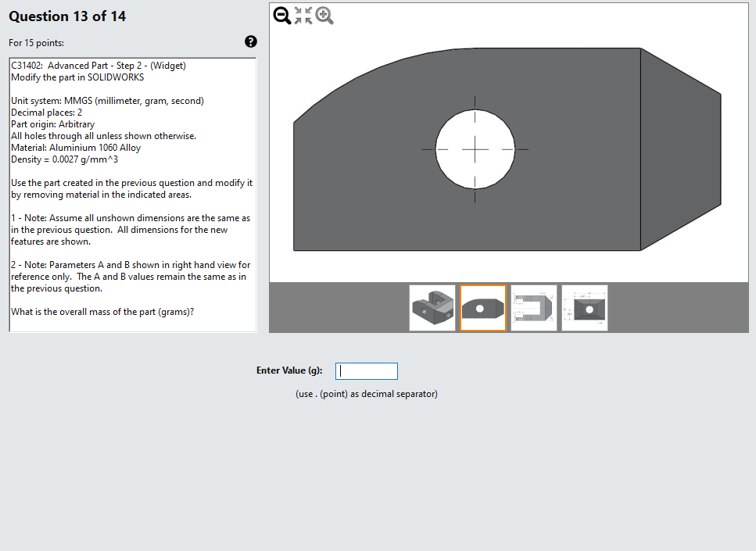Click inside the Enter Value input box
Image resolution: width=756 pixels, height=551 pixels.
(x=366, y=370)
